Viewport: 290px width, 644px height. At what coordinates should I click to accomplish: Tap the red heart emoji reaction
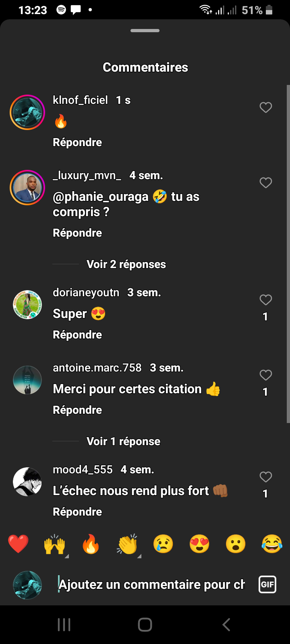click(18, 544)
